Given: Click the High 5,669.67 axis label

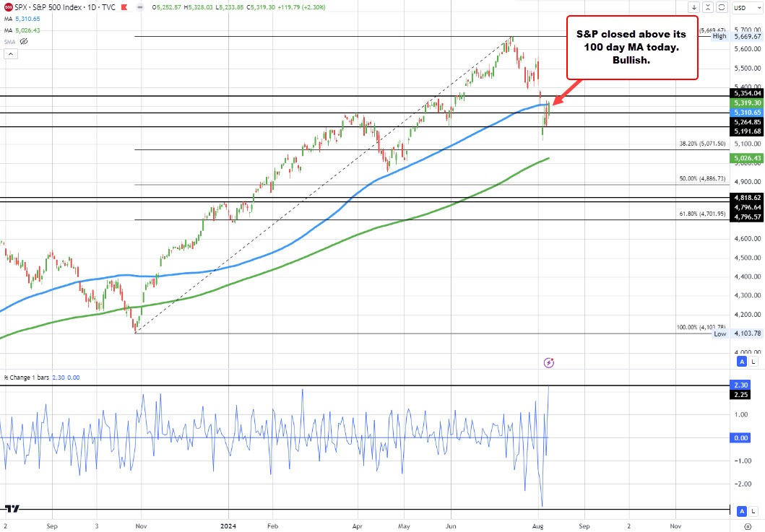Looking at the screenshot, I should tap(737, 36).
